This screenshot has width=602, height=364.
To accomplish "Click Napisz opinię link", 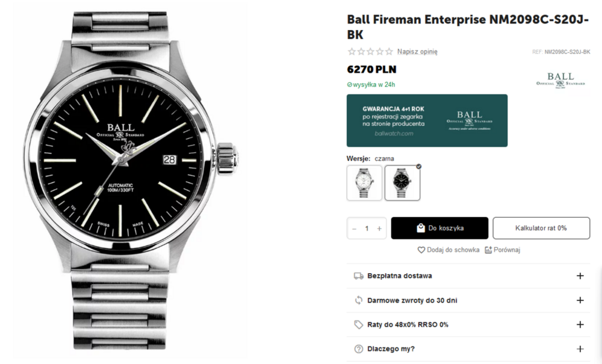I will click(417, 52).
